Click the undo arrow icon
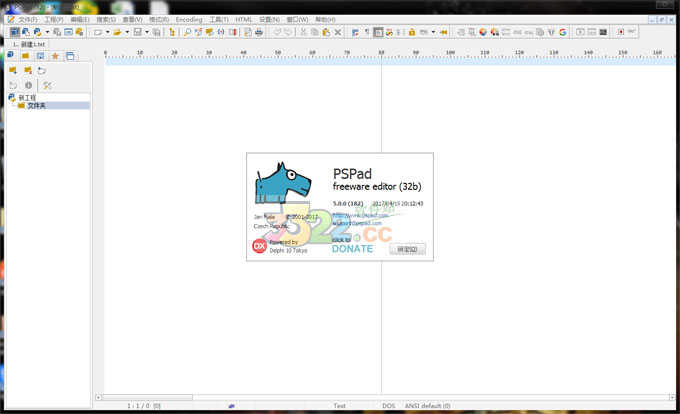This screenshot has height=414, width=680. 276,32
